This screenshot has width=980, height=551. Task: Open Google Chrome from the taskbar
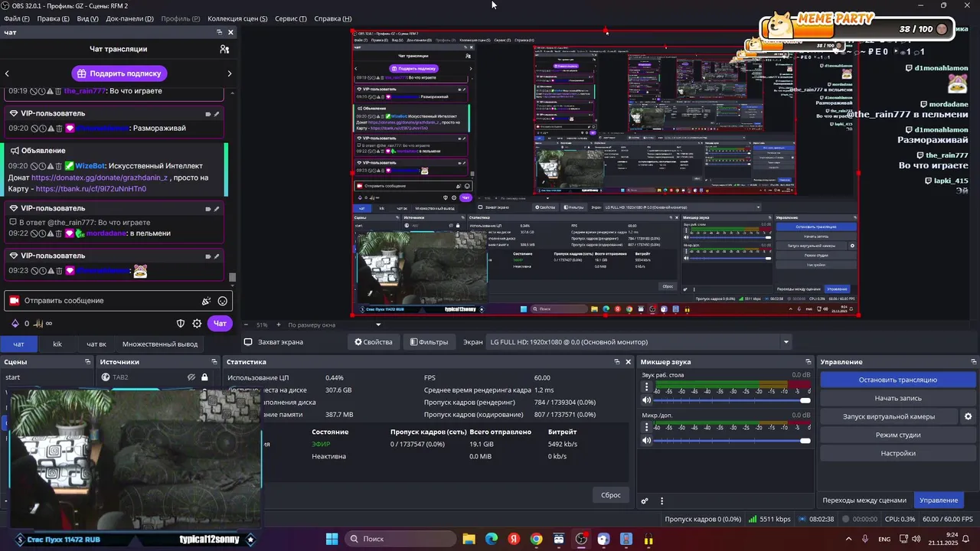536,539
